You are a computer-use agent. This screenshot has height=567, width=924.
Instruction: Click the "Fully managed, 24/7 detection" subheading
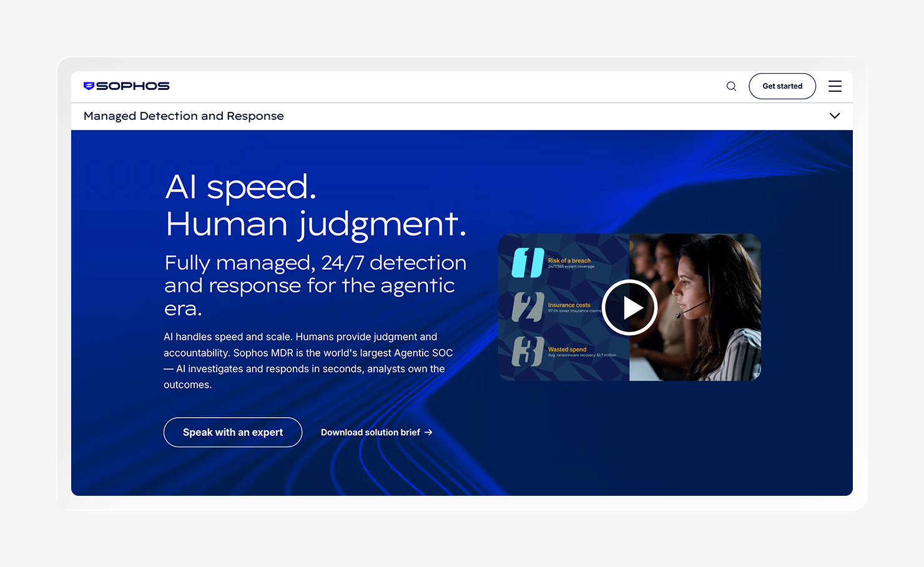(x=315, y=285)
